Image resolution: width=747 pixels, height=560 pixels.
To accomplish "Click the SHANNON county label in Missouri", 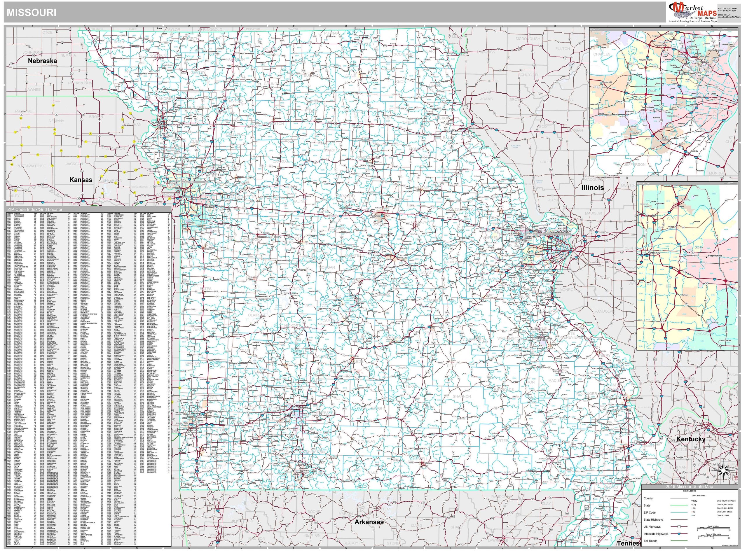I will 462,396.
